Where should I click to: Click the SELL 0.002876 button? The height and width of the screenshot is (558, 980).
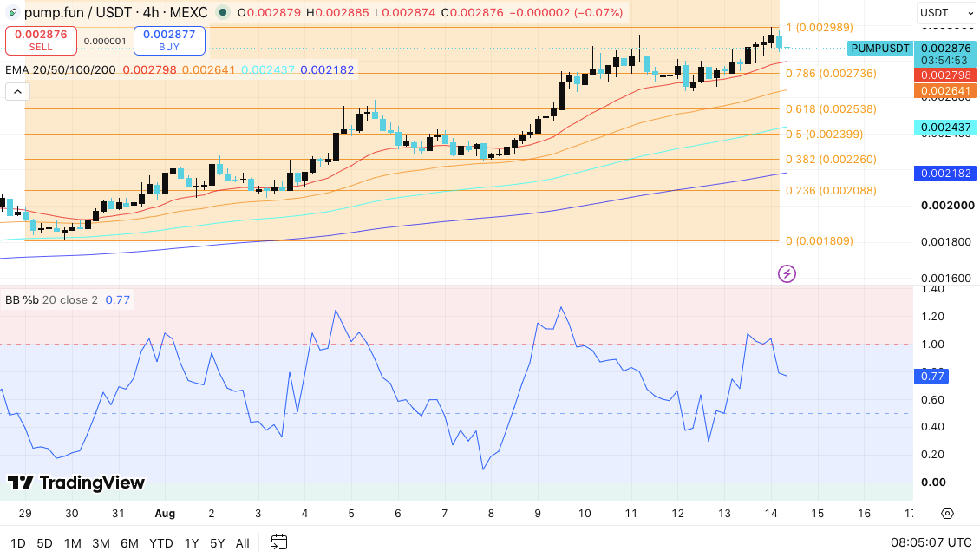(41, 41)
